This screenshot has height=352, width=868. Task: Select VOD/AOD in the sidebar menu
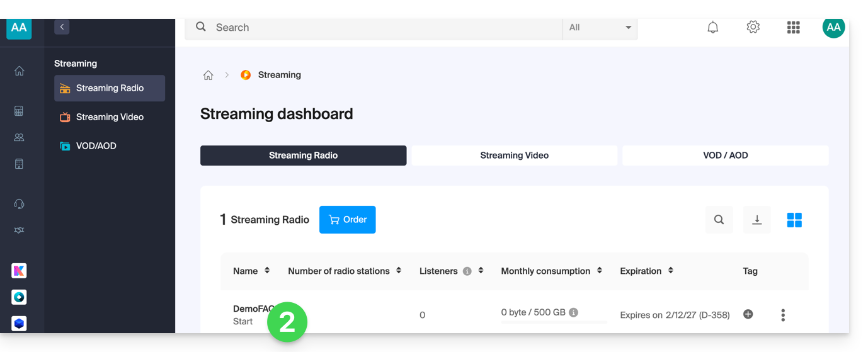(x=96, y=146)
